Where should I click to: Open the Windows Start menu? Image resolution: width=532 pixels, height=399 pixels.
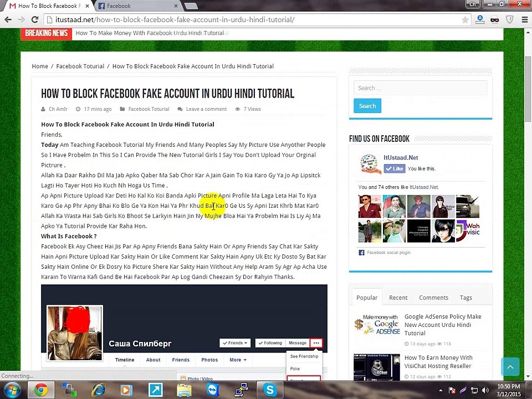tap(13, 390)
